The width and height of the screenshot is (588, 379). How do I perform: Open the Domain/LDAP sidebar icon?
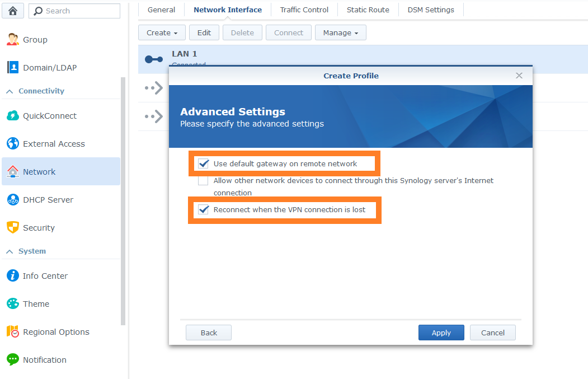(x=13, y=68)
